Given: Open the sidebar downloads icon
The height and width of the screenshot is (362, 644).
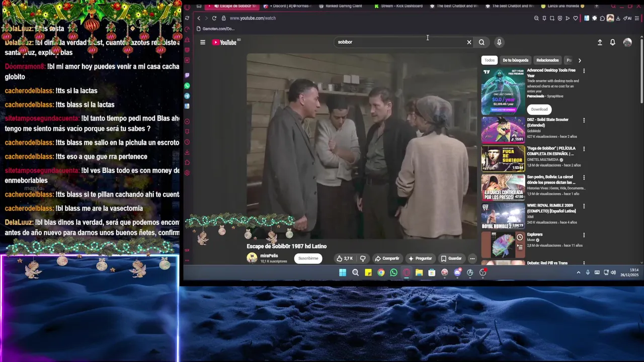Looking at the screenshot, I should tap(187, 152).
